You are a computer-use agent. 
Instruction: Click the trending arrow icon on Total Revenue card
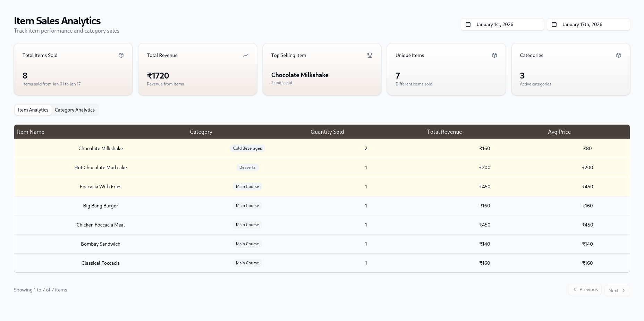[x=246, y=55]
